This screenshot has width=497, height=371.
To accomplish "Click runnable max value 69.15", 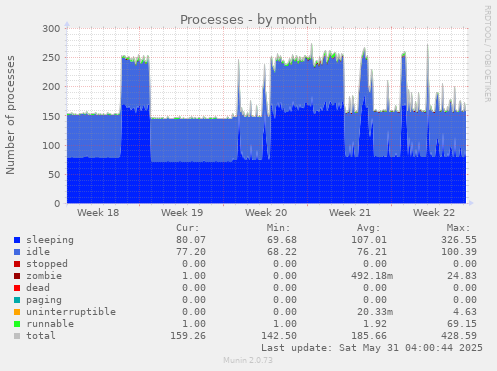I will pyautogui.click(x=462, y=324).
